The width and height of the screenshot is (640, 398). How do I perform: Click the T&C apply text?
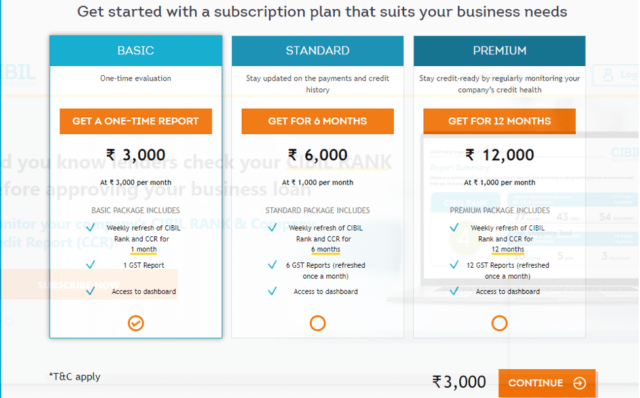coord(75,376)
